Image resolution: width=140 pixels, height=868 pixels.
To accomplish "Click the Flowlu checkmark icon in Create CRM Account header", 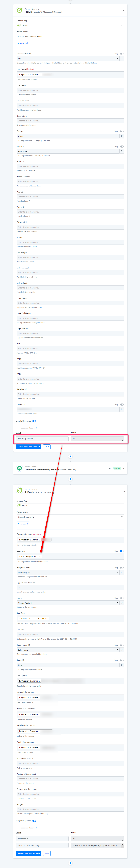I will pyautogui.click(x=19, y=10).
